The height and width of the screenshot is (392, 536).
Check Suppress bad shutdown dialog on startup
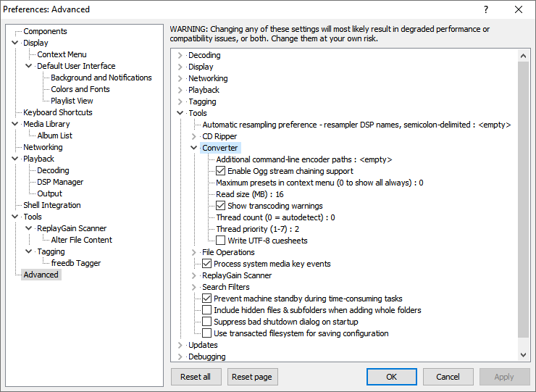207,322
